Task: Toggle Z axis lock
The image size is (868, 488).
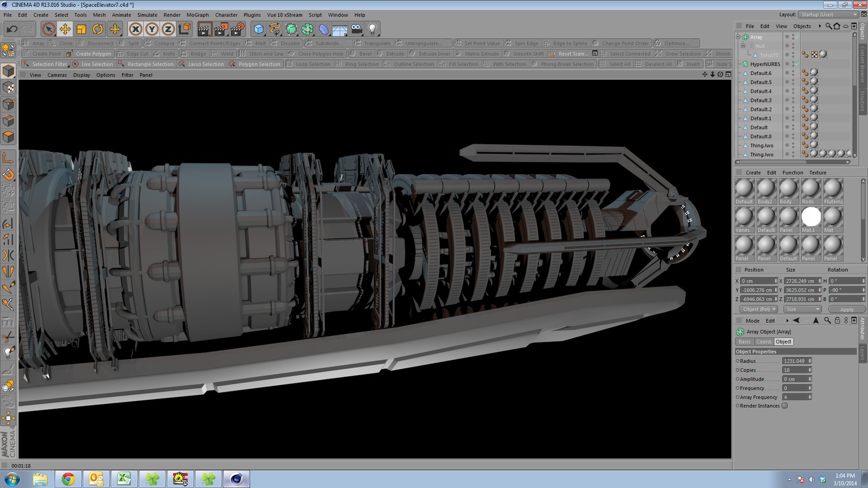Action: (168, 29)
